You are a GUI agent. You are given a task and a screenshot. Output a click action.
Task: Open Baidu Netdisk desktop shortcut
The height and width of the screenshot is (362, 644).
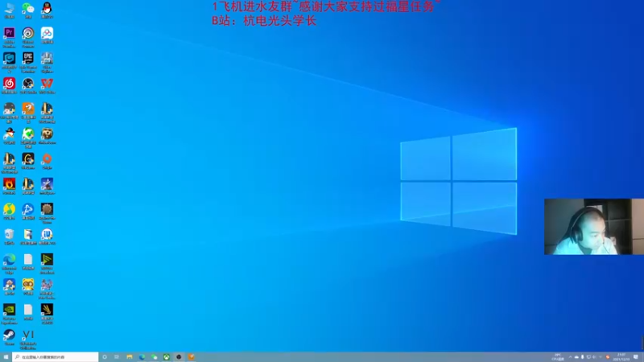[47, 33]
